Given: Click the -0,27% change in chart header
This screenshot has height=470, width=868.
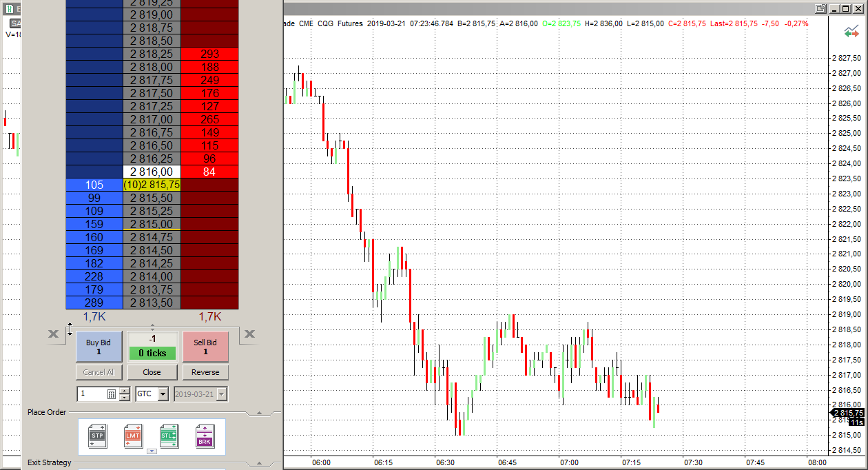Looking at the screenshot, I should tap(797, 23).
